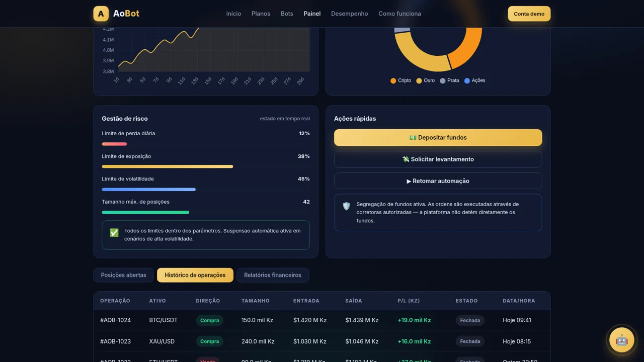Image resolution: width=644 pixels, height=362 pixels.
Task: Click the XAU/USD asset cell
Action: click(x=162, y=341)
